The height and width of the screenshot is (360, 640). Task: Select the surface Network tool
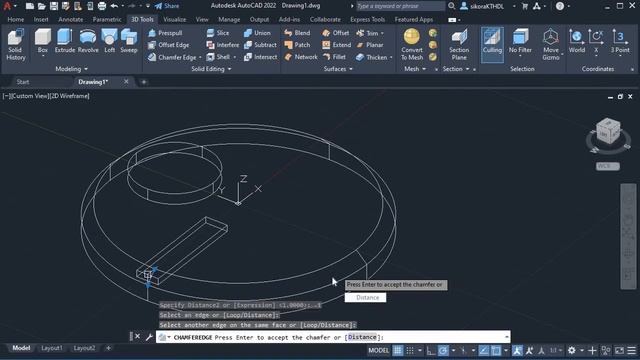pos(301,57)
